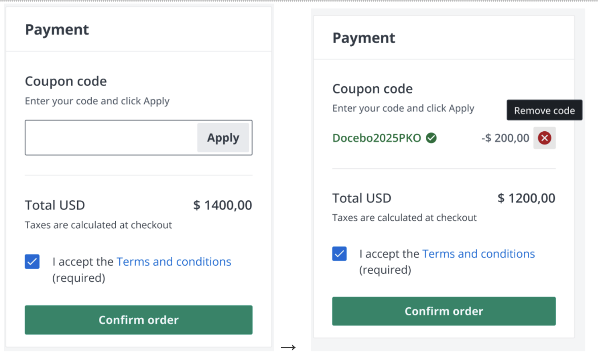Click the $ 1200,00 total amount

pyautogui.click(x=526, y=198)
